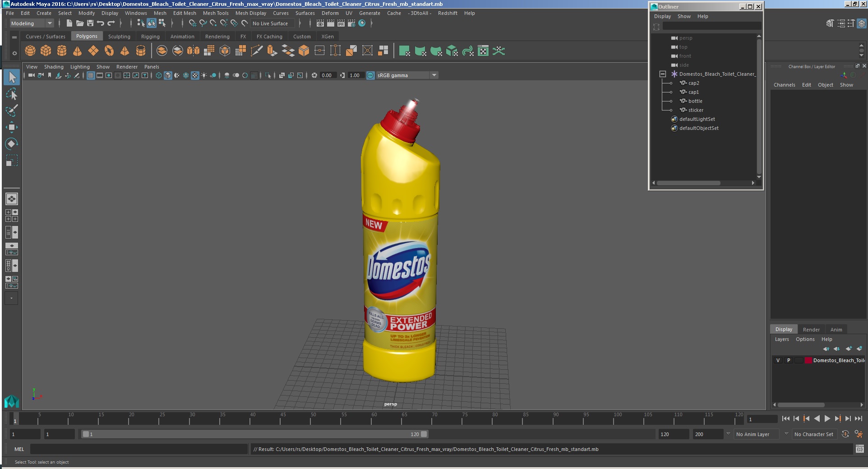The width and height of the screenshot is (868, 469).
Task: Create a polygon torus from the shelf
Action: tap(109, 51)
